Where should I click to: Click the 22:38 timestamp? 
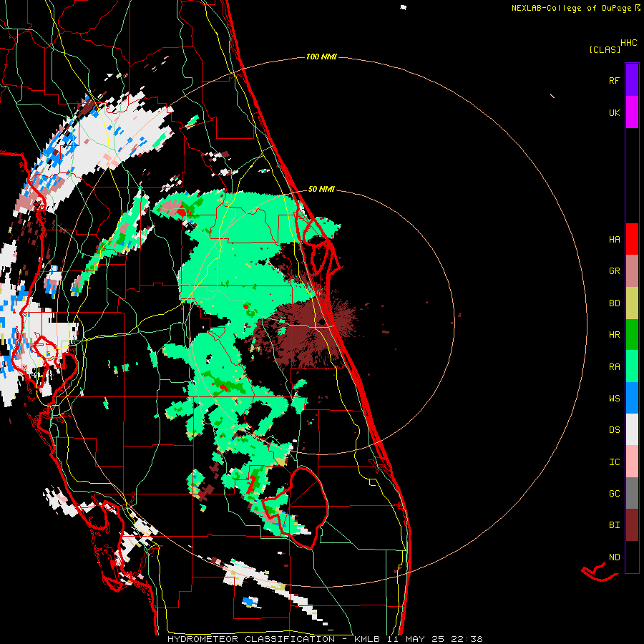467,639
